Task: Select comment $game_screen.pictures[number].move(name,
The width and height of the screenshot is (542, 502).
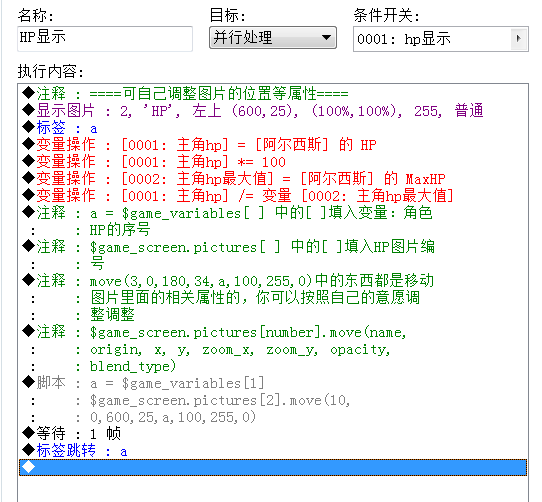Action: pos(273,332)
